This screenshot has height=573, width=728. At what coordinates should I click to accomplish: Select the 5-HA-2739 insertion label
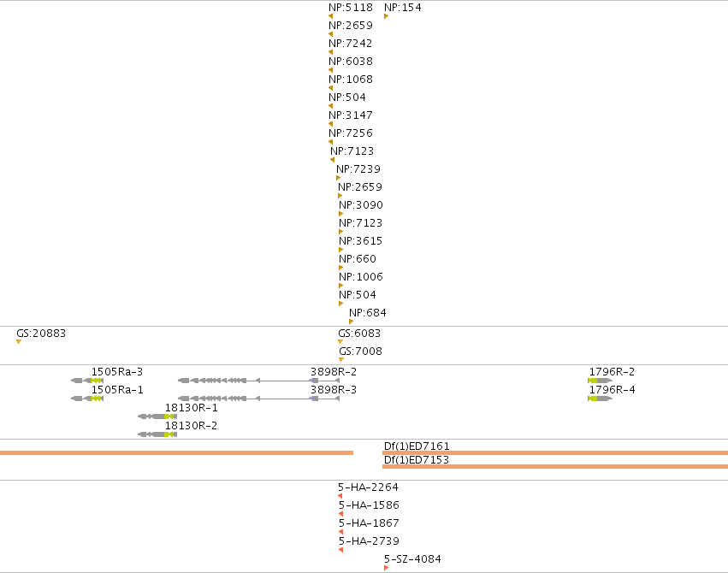pos(369,541)
